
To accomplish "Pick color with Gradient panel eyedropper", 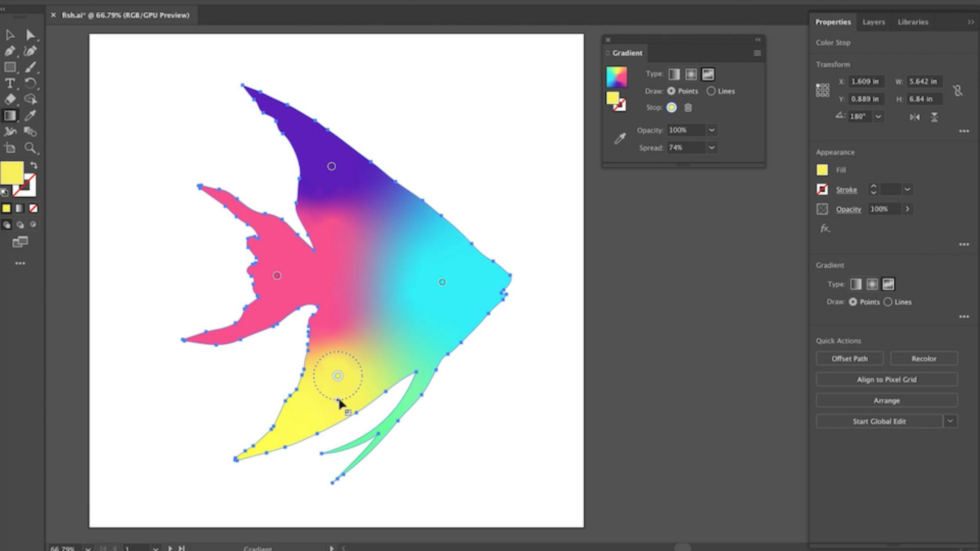I will pyautogui.click(x=620, y=139).
